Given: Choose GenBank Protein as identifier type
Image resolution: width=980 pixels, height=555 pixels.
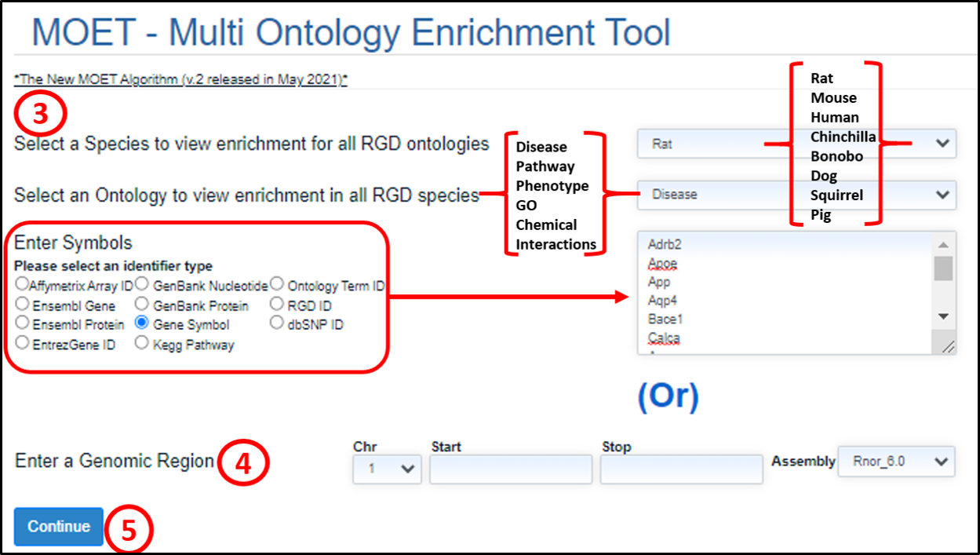Looking at the screenshot, I should (x=142, y=304).
